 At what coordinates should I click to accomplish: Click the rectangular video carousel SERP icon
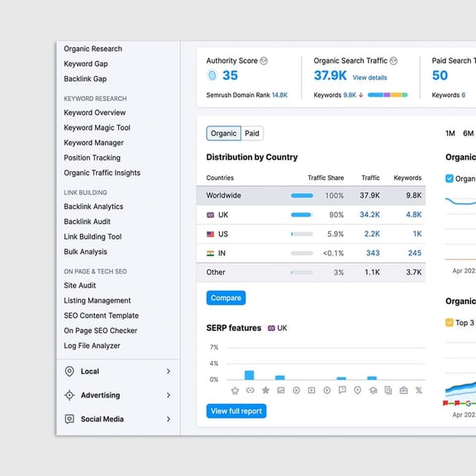[312, 390]
